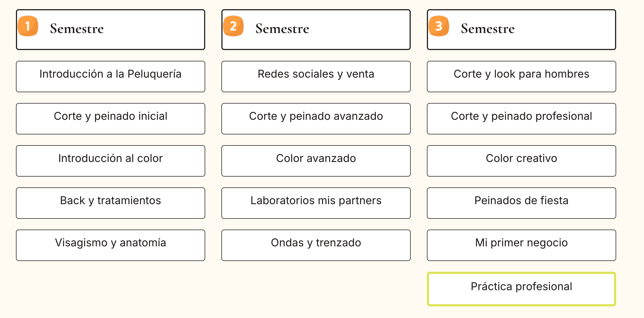Click the orange number 1 badge
This screenshot has height=318, width=644.
[28, 26]
